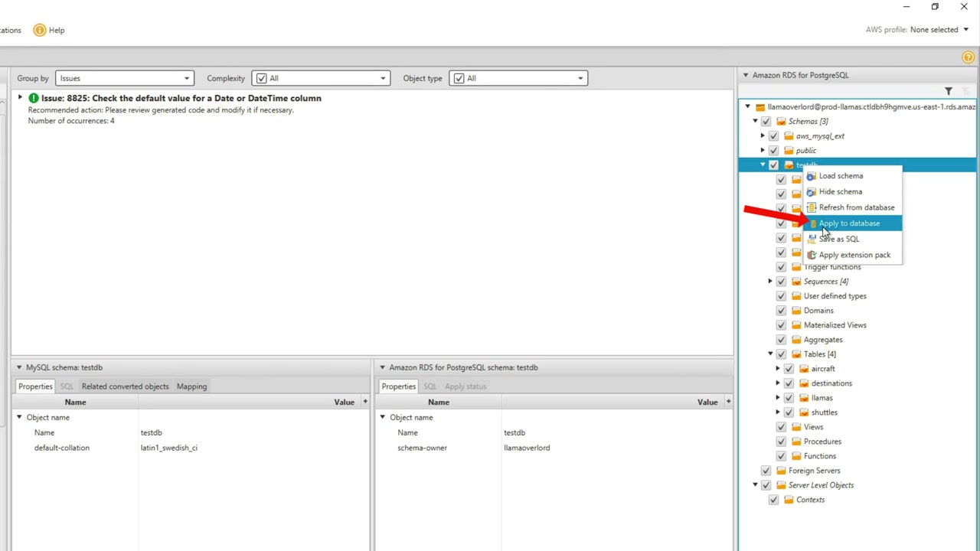Toggle the Foreign Servers checkbox
The width and height of the screenshot is (980, 551).
(766, 471)
